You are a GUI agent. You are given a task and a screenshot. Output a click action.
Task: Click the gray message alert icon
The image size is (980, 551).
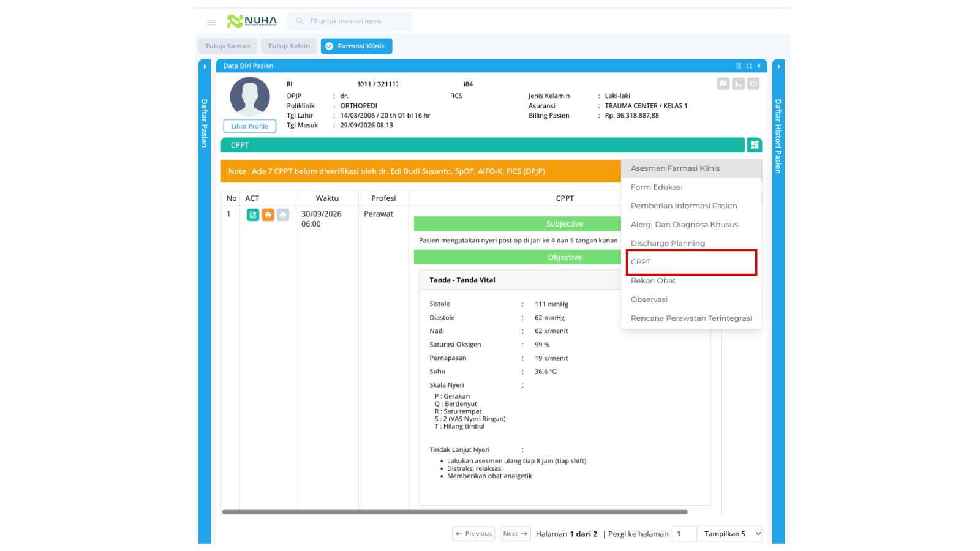tap(723, 84)
